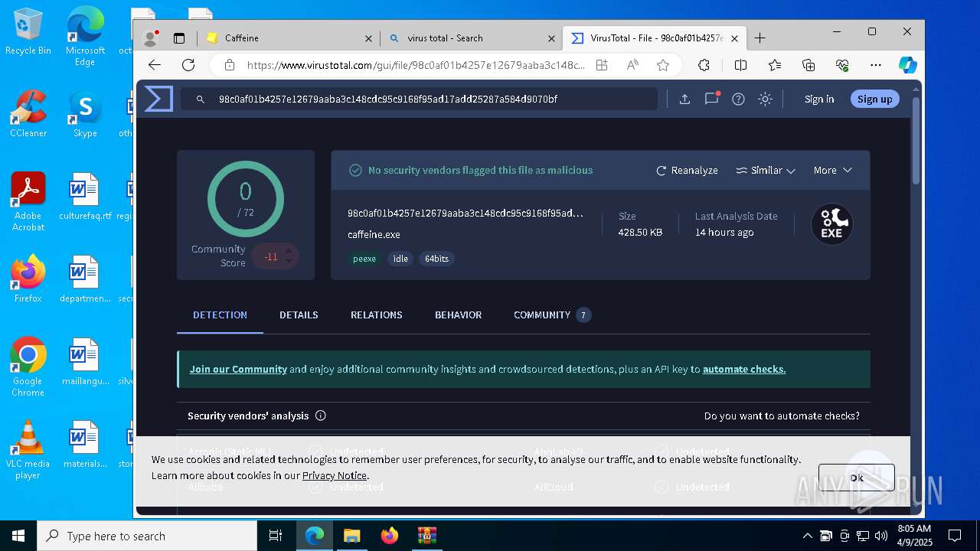
Task: Reload the page with refresh icon
Action: pos(188,65)
